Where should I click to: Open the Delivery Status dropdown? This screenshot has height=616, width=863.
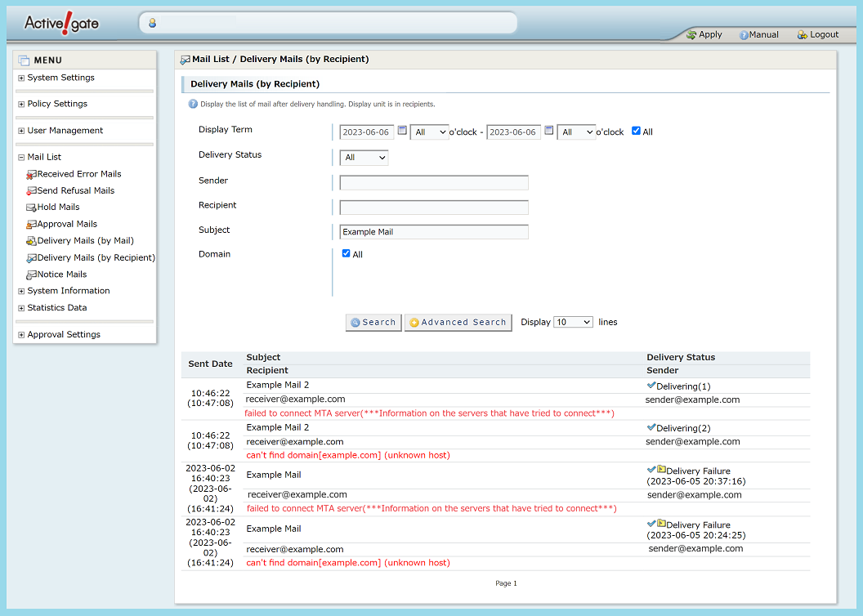(364, 158)
